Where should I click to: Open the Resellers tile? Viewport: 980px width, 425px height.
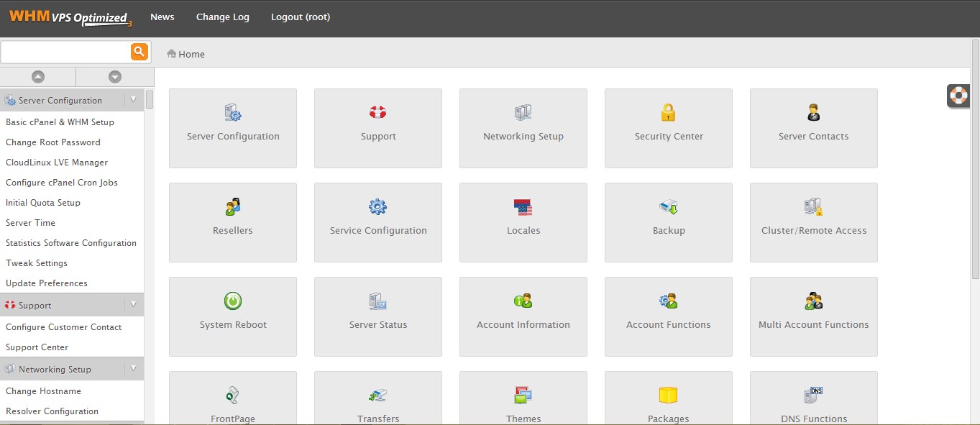point(233,223)
